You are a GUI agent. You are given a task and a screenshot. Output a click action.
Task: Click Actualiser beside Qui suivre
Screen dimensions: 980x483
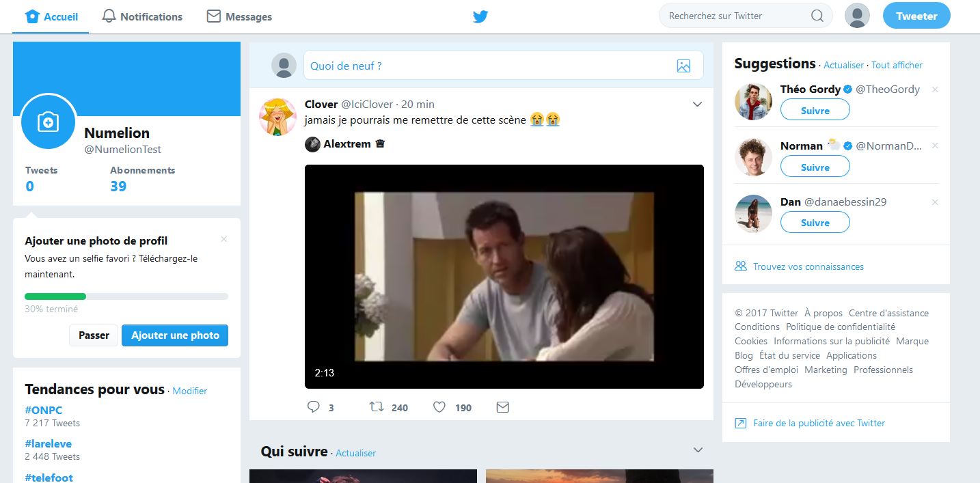point(355,453)
